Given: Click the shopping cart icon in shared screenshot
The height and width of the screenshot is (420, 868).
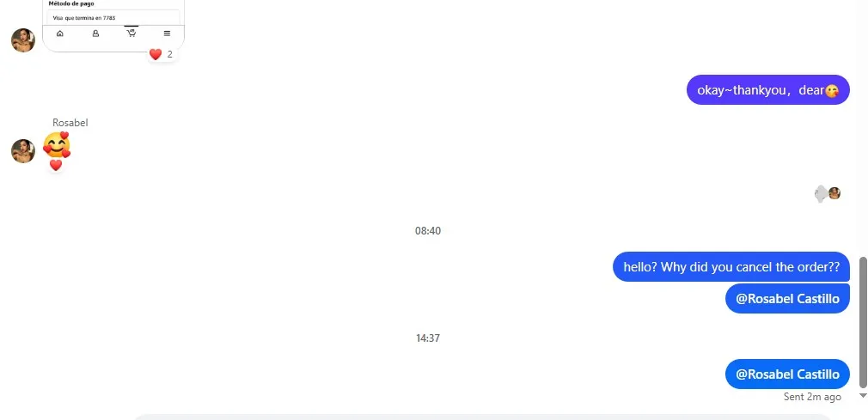Looking at the screenshot, I should [131, 33].
